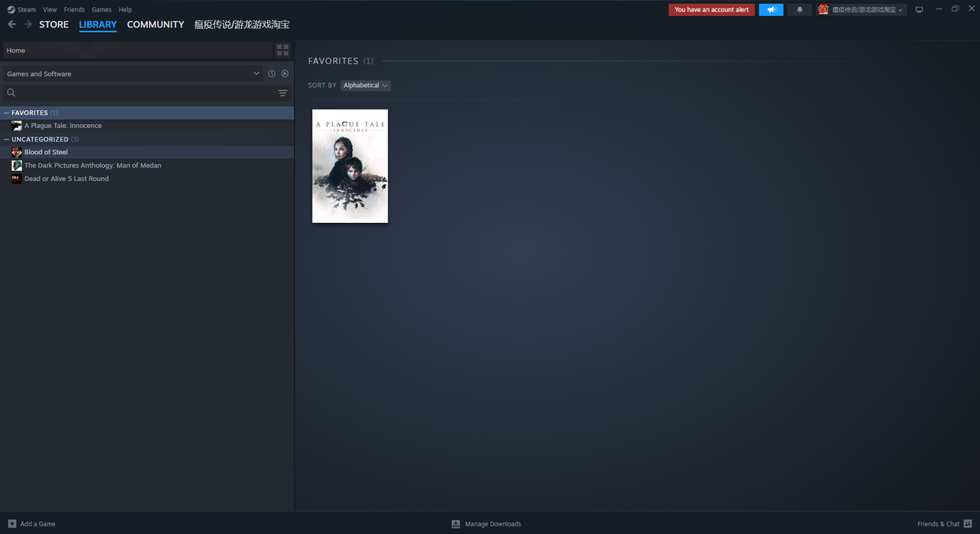
Task: Open the profile tab with Chinese username
Action: tap(242, 25)
